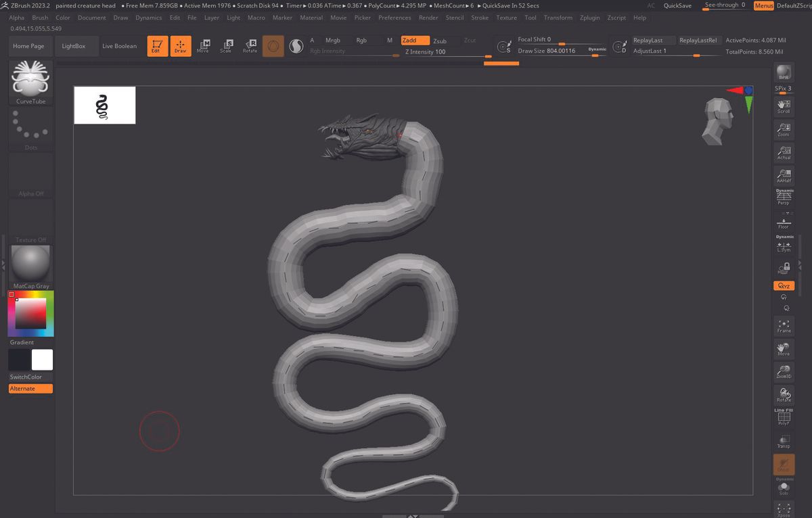Open the Preferences menu
Viewport: 812px width, 518px height.
pos(394,18)
